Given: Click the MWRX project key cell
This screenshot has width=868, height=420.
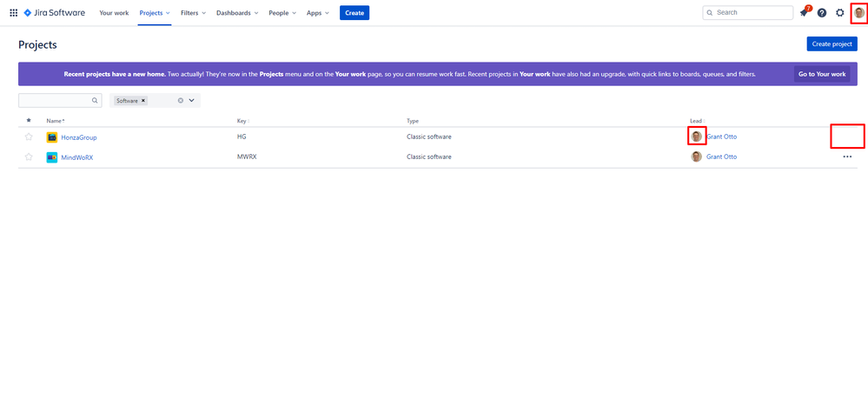Looking at the screenshot, I should 247,157.
